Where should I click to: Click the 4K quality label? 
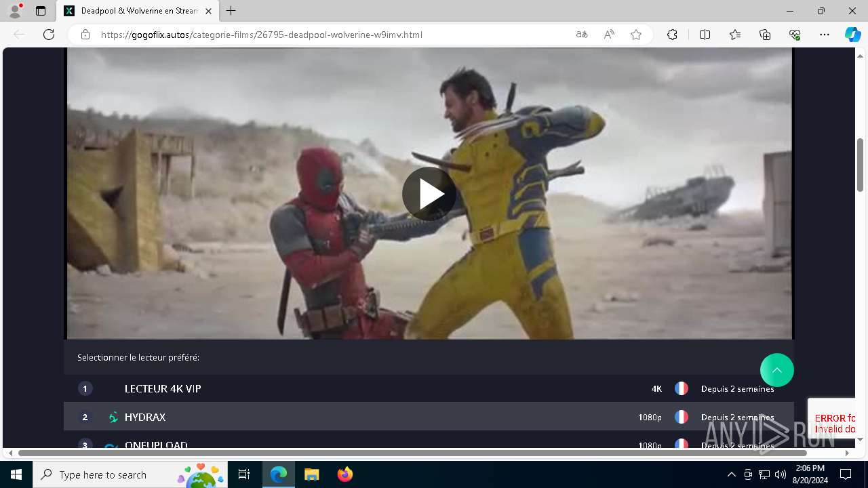pos(656,389)
